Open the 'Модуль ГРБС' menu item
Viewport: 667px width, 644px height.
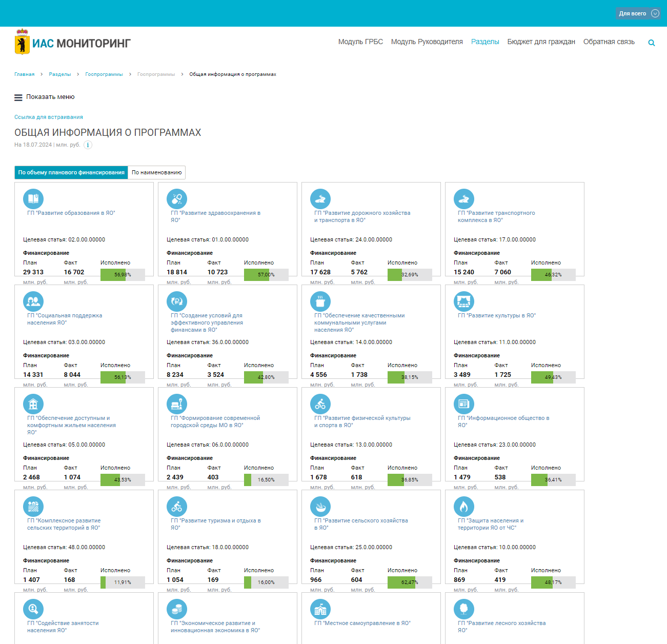pos(360,42)
